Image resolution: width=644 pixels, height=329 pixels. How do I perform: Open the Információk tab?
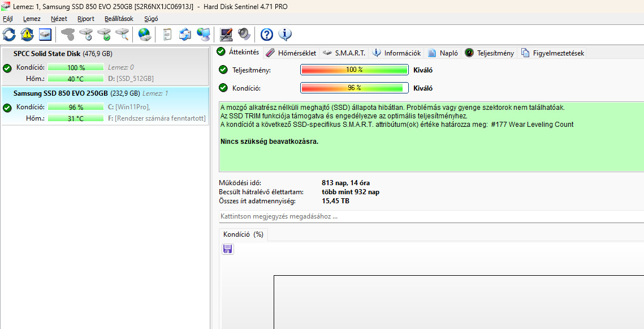397,53
